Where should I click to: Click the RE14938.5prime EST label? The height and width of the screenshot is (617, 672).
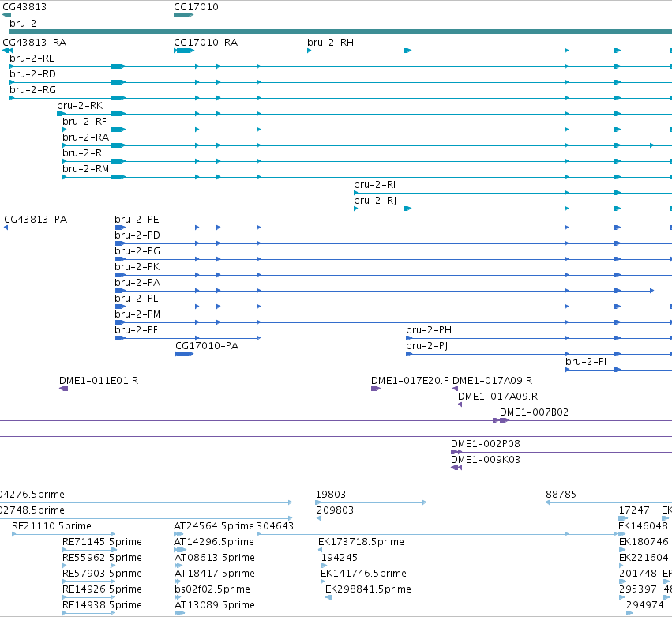pyautogui.click(x=102, y=605)
